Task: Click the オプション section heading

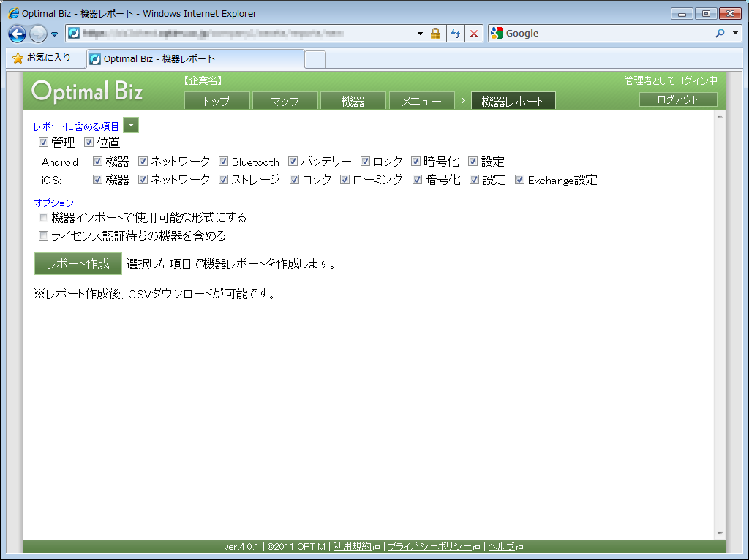Action: click(x=54, y=203)
